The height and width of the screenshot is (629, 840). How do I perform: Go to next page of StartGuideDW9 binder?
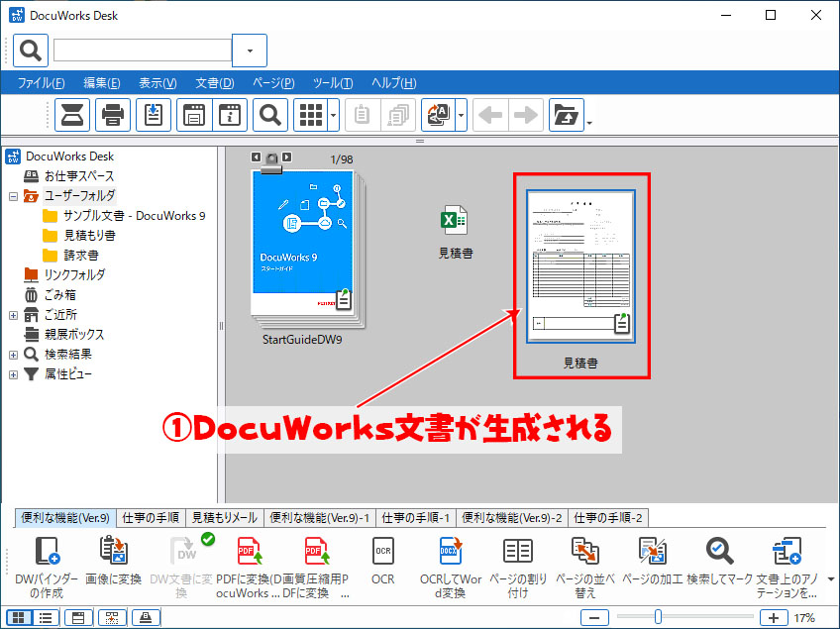click(x=287, y=157)
